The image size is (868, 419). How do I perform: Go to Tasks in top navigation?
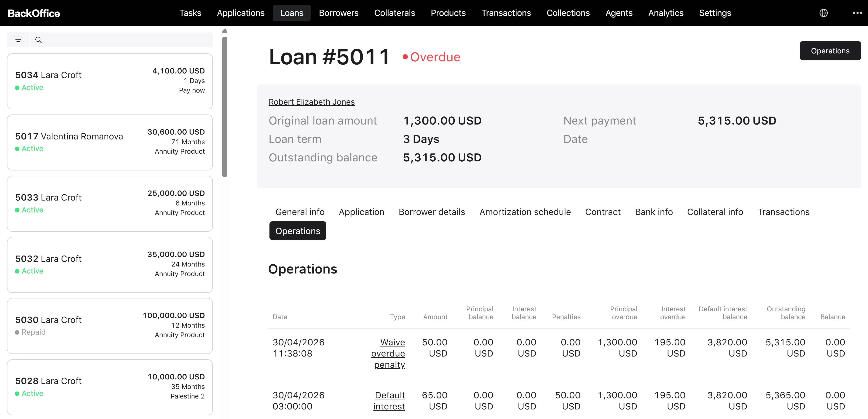(190, 13)
